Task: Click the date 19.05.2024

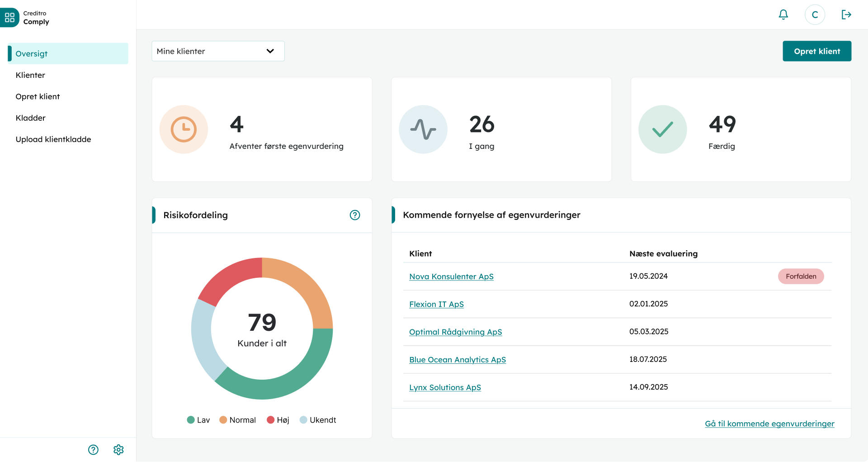Action: pyautogui.click(x=648, y=276)
